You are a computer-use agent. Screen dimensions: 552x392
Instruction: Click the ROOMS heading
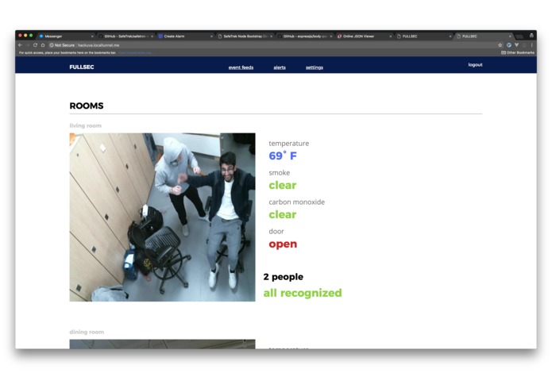pos(87,106)
